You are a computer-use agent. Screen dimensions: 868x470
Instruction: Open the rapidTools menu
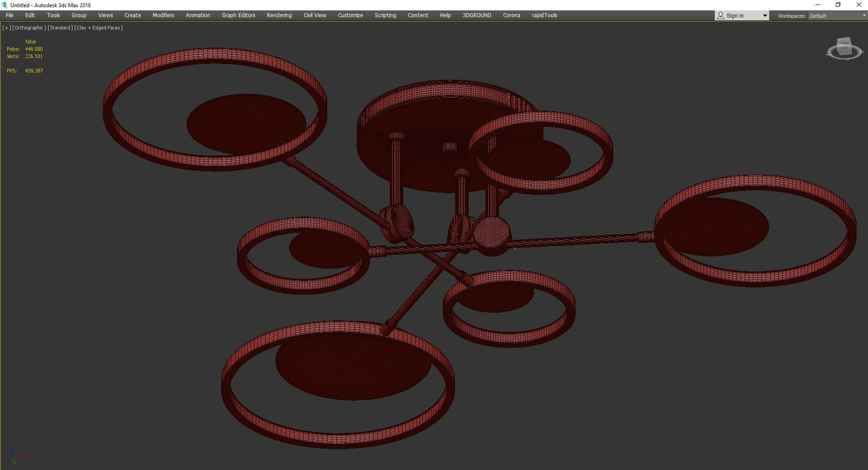point(544,15)
